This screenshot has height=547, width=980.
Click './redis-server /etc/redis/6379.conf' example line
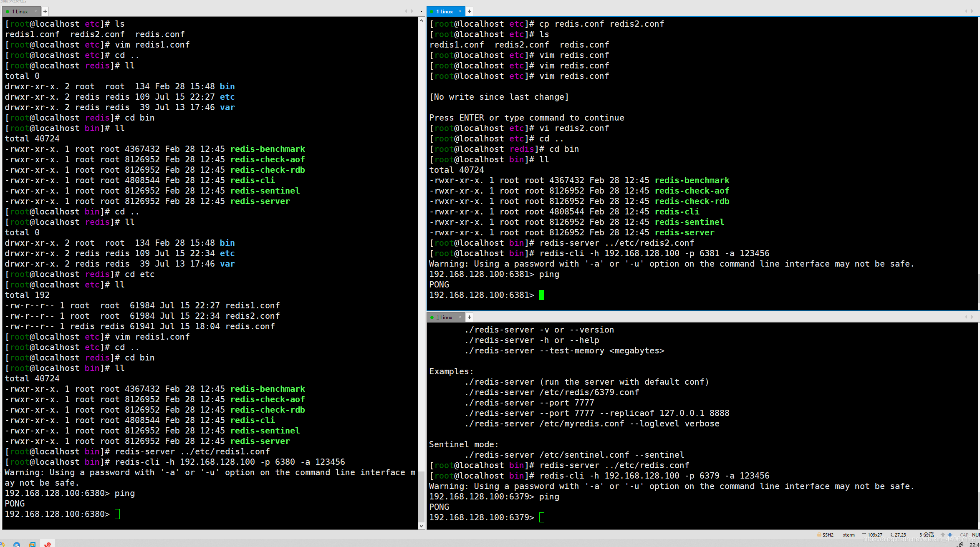click(x=552, y=392)
